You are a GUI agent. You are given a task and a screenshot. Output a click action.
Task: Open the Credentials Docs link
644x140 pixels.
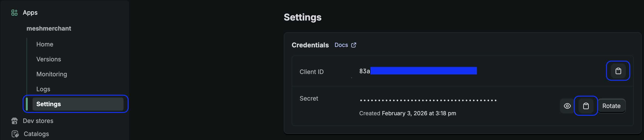click(x=341, y=45)
